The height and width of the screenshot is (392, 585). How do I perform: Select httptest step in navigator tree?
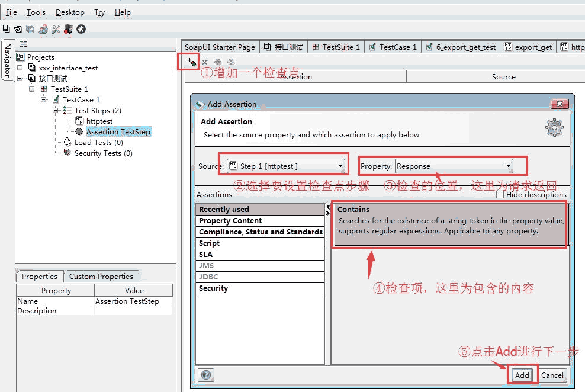click(99, 121)
